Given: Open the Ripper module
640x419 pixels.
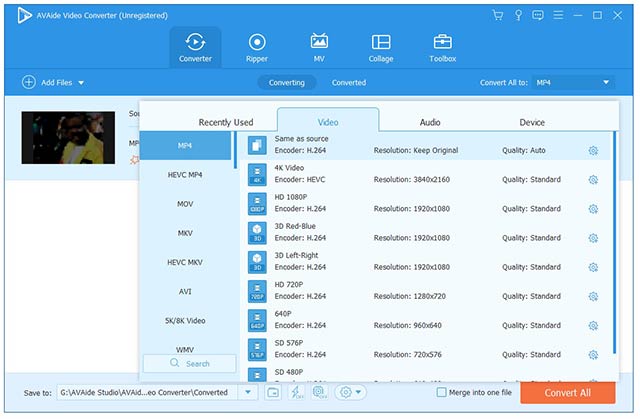Looking at the screenshot, I should point(257,48).
